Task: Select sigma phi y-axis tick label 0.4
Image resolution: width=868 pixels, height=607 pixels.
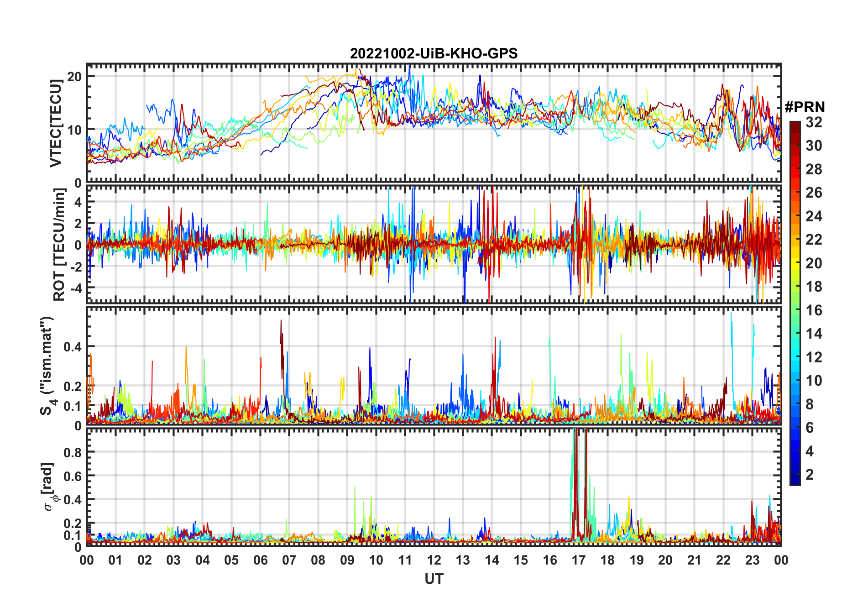Action: [73, 500]
